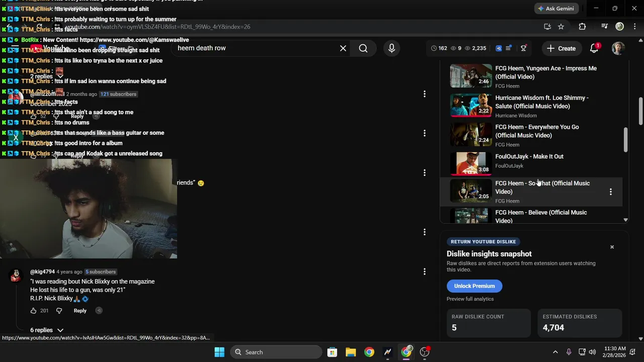The height and width of the screenshot is (362, 644).
Task: Click the trophy icon in the stats bar
Action: (524, 48)
